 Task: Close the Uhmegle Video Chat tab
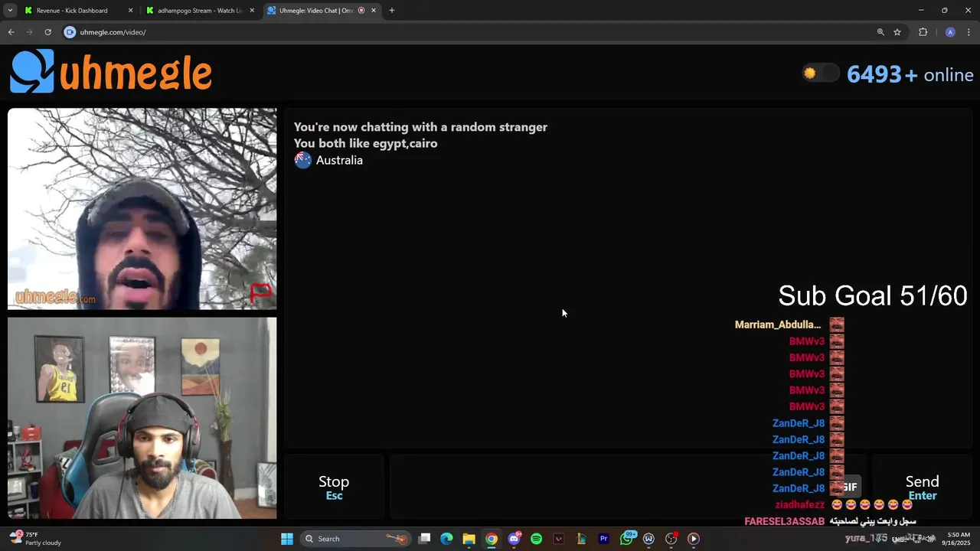(x=374, y=11)
